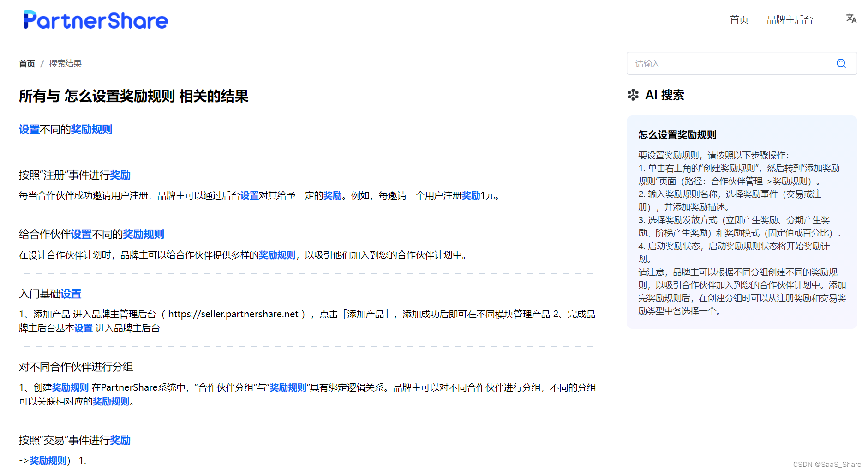Image resolution: width=868 pixels, height=472 pixels.
Task: Click 奖励规则 link at the page bottom
Action: tap(48, 460)
